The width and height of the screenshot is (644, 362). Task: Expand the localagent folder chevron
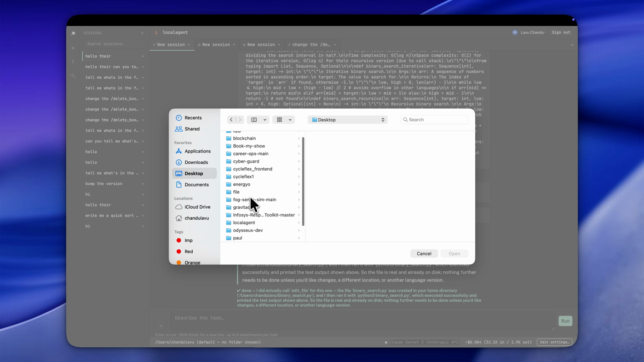(x=299, y=222)
